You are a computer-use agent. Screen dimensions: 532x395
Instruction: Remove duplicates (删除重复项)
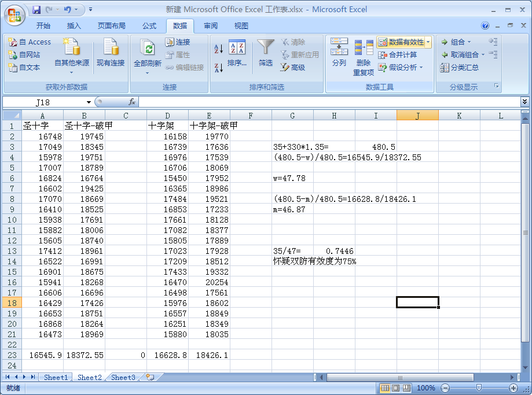point(364,58)
